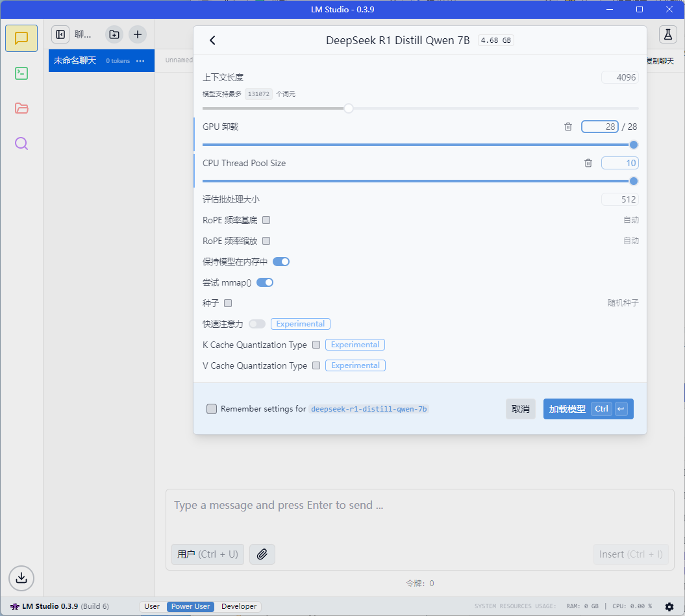Viewport: 685px width, 616px height.
Task: Click the 4.68 GB model size badge
Action: click(496, 40)
